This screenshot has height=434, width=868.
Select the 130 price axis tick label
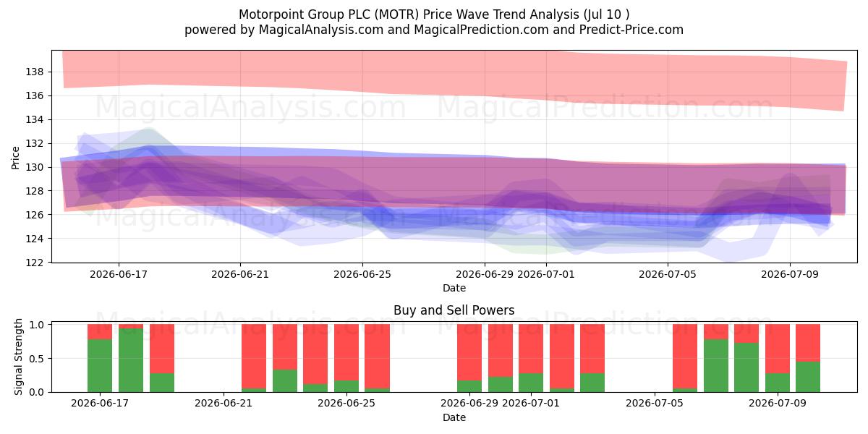coord(34,167)
